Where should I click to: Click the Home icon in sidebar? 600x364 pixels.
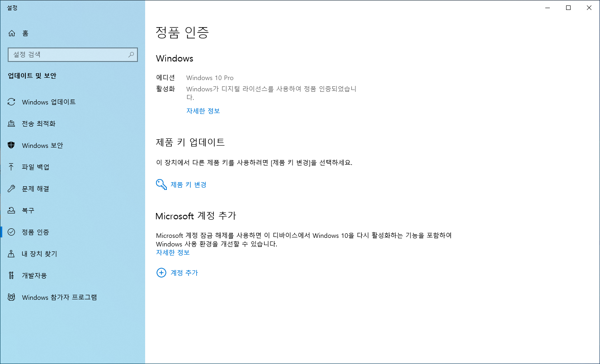point(12,33)
